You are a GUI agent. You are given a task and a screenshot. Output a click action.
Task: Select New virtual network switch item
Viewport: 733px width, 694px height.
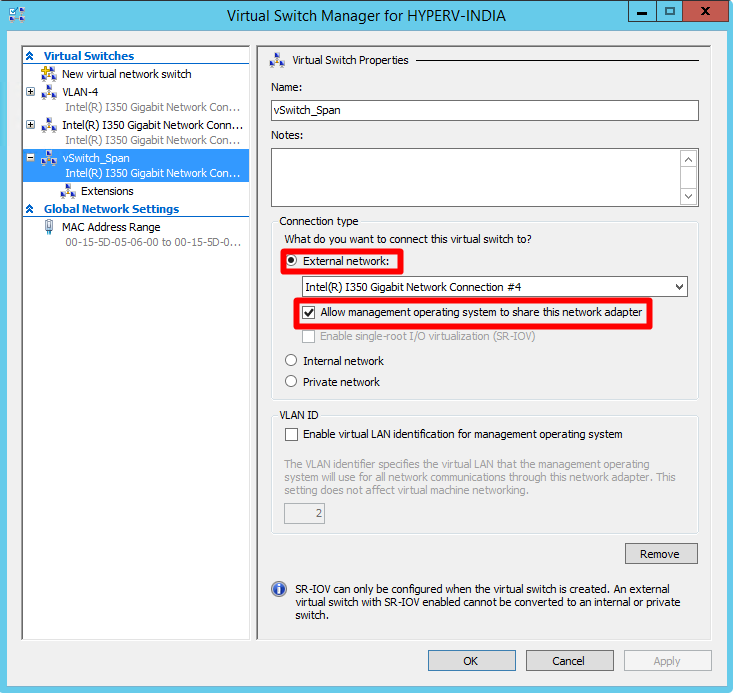[x=127, y=74]
